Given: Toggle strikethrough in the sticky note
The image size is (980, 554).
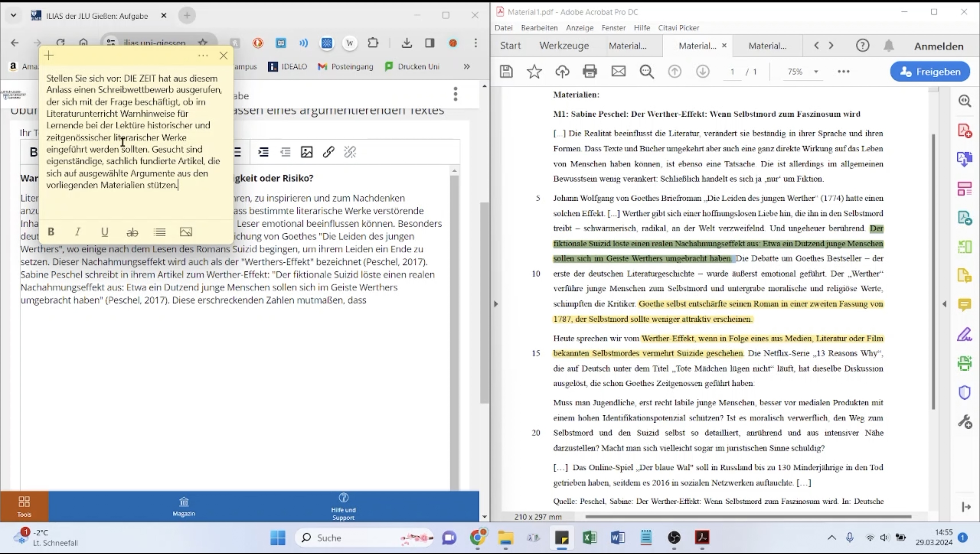Looking at the screenshot, I should coord(132,232).
